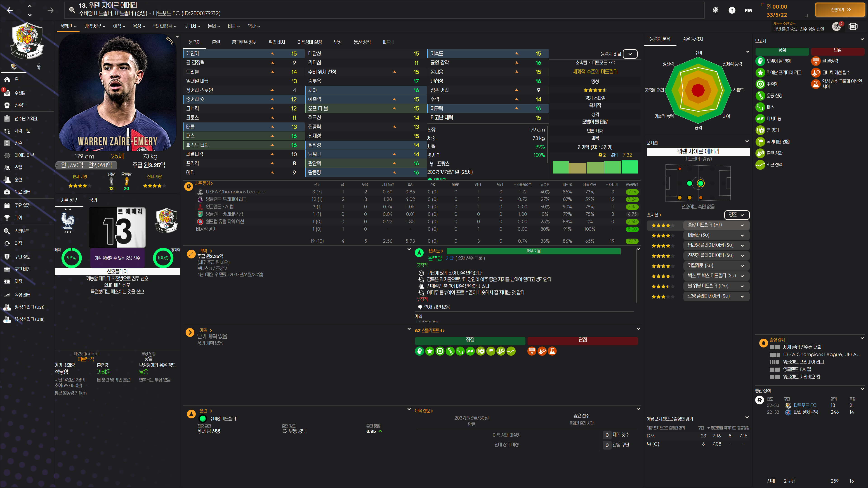868x488 pixels.
Task: Expand the 메짤라 (Su) role dropdown
Action: pos(716,235)
